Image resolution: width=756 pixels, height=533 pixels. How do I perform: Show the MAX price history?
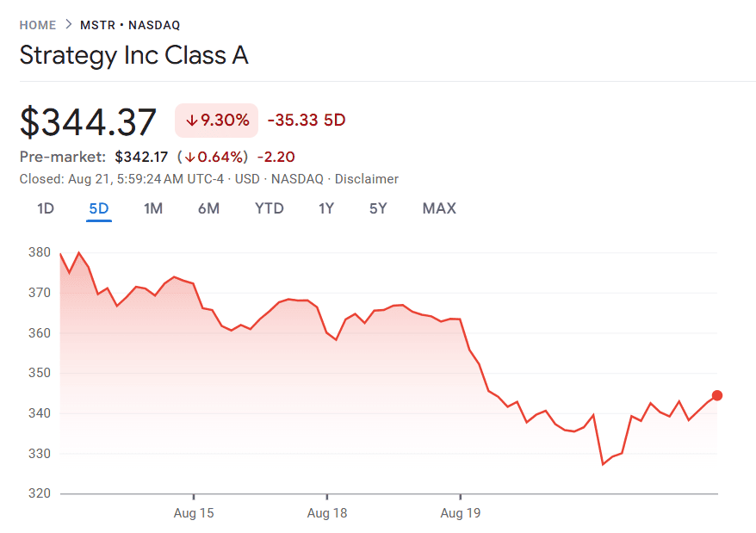coord(439,208)
